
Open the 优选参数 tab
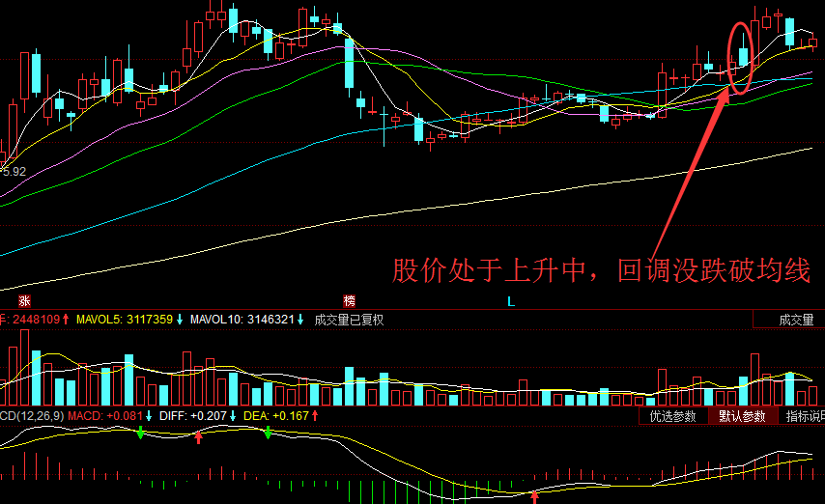pos(673,416)
